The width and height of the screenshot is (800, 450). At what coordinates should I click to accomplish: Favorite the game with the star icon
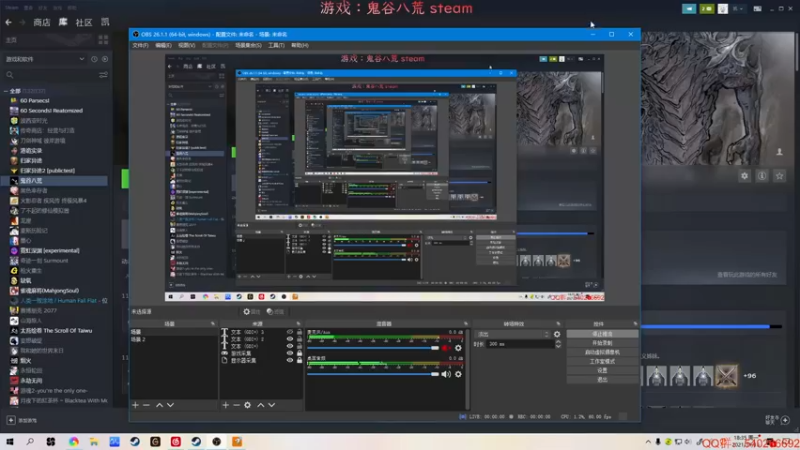click(x=780, y=176)
